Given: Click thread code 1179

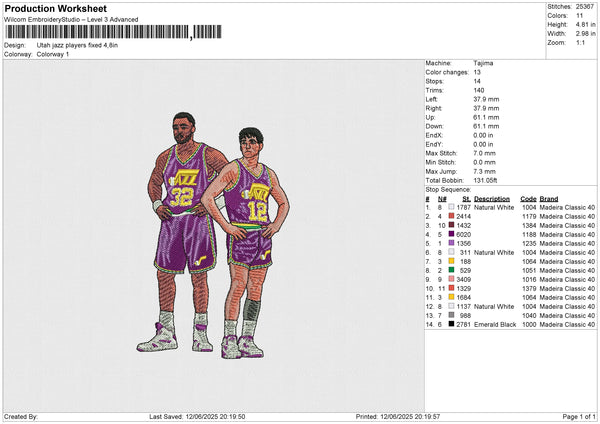Looking at the screenshot, I should [x=529, y=216].
